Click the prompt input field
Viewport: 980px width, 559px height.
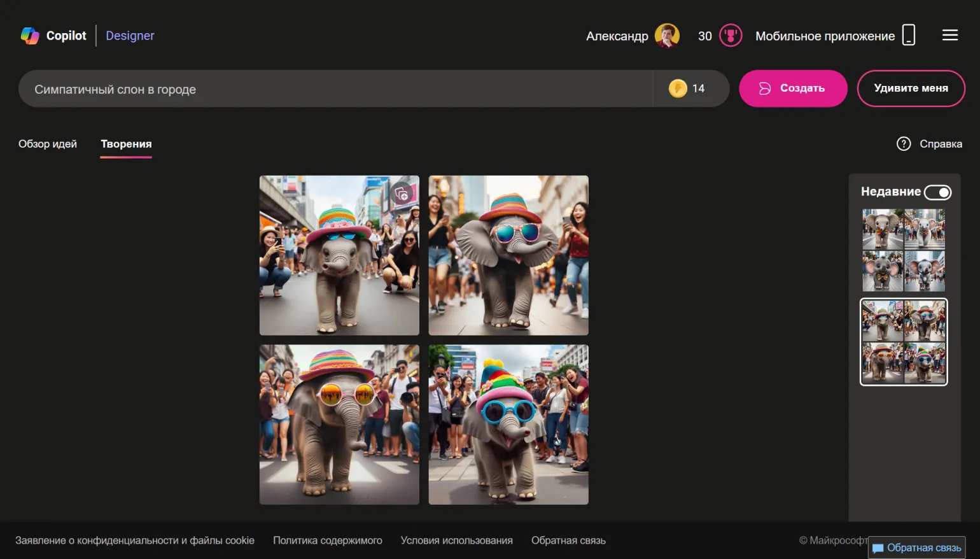coord(335,88)
